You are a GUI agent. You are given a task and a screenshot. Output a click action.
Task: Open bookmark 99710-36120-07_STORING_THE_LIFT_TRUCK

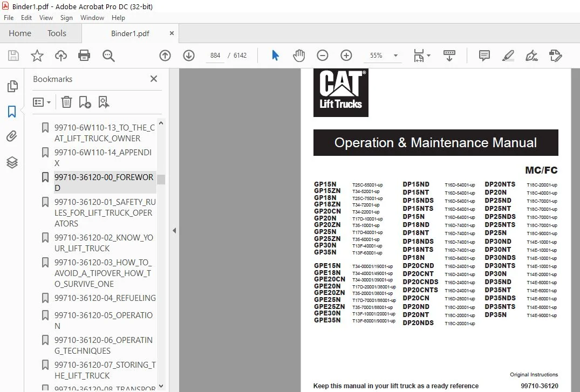pyautogui.click(x=105, y=370)
